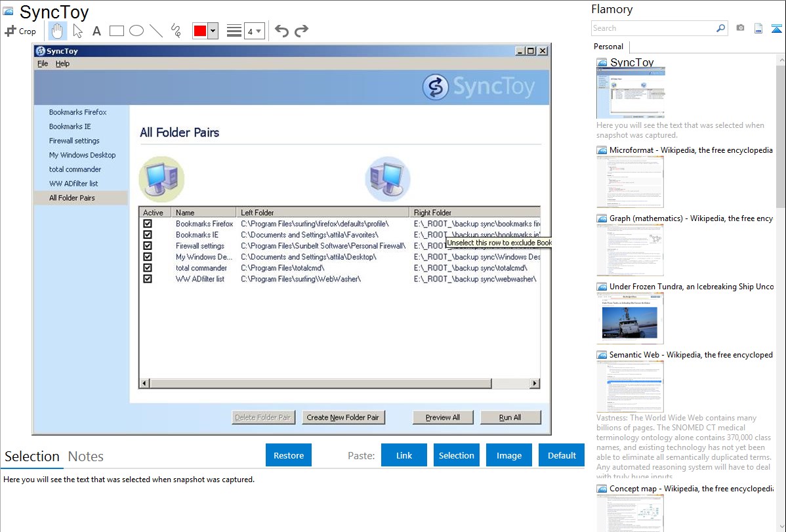Viewport: 786px width, 532px height.
Task: Uncheck the Bookmarks Firefox Active checkbox
Action: (x=148, y=224)
